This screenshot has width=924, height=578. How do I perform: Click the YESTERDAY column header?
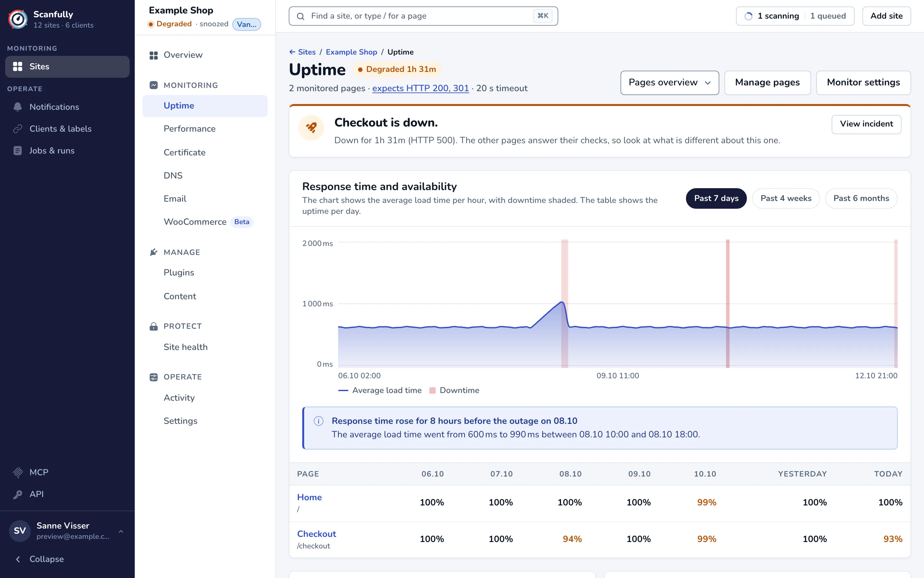coord(802,474)
